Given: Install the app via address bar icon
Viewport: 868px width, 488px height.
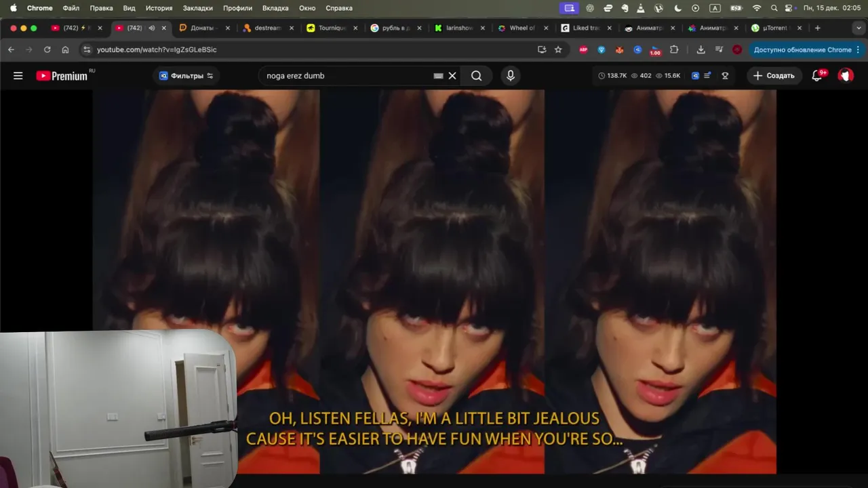Looking at the screenshot, I should [541, 49].
